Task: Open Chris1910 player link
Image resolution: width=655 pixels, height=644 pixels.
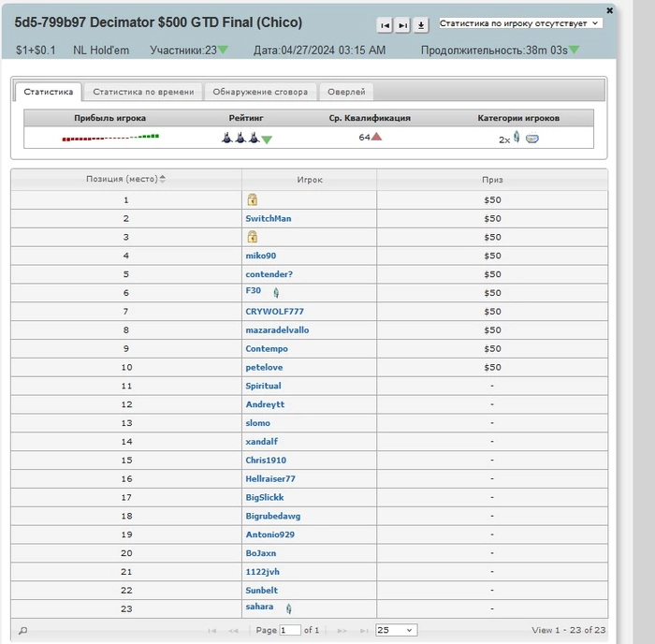Action: (266, 461)
